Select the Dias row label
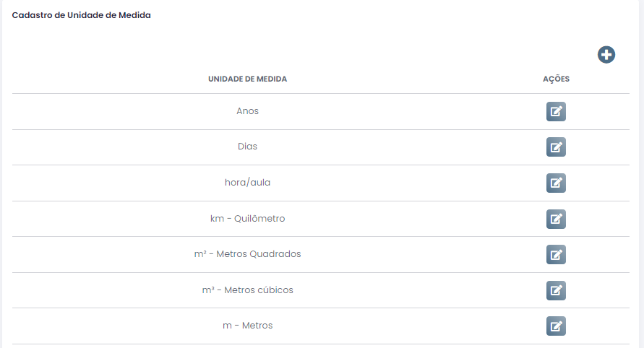The width and height of the screenshot is (644, 348). (x=248, y=147)
